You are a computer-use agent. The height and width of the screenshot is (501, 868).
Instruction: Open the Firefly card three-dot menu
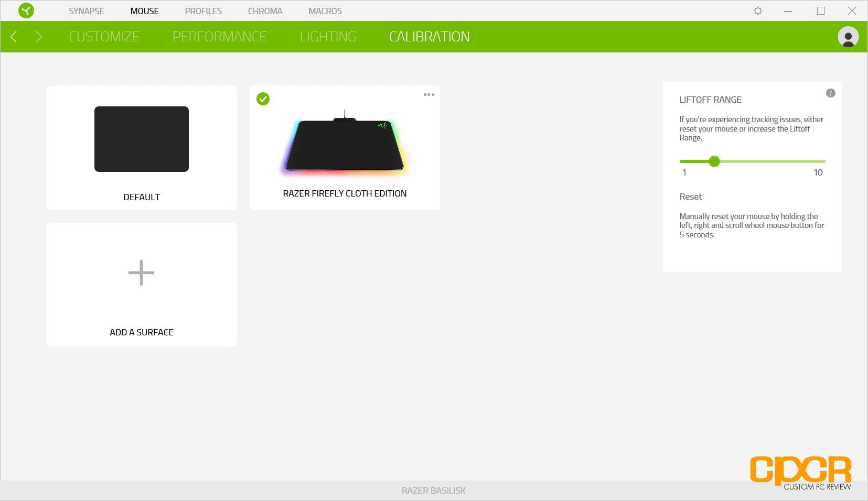pyautogui.click(x=429, y=95)
